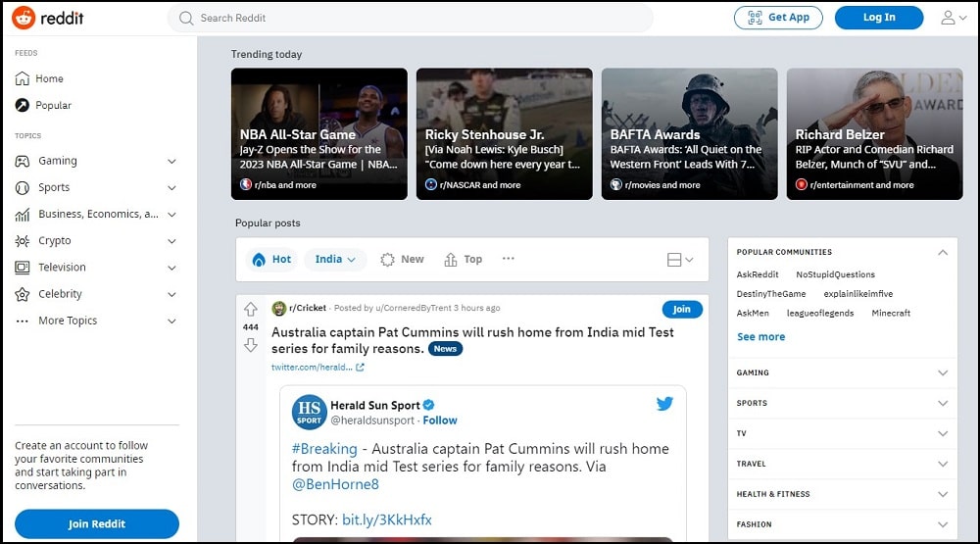Expand the Celebrity topic chevron
Image resolution: width=980 pixels, height=544 pixels.
(x=171, y=294)
